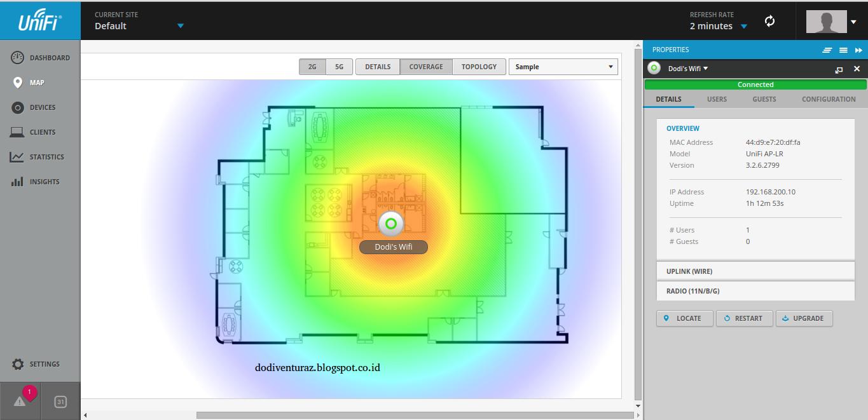868x420 pixels.
Task: Switch to the Guests tab
Action: click(764, 99)
